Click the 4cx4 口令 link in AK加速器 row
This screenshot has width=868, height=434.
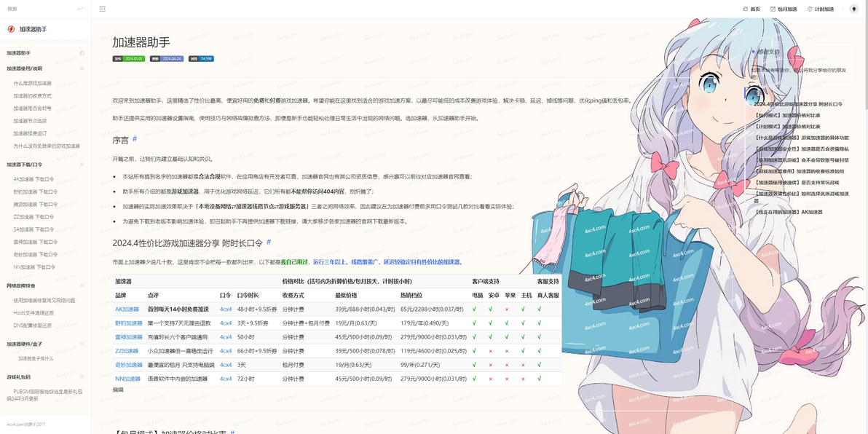tap(226, 309)
